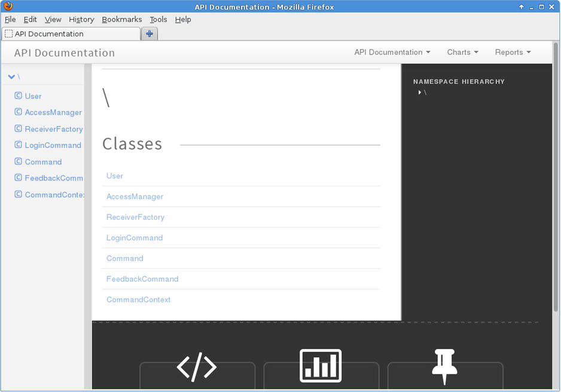Click the class icon beside FeedbackComm in sidebar
This screenshot has width=561, height=392.
[19, 177]
